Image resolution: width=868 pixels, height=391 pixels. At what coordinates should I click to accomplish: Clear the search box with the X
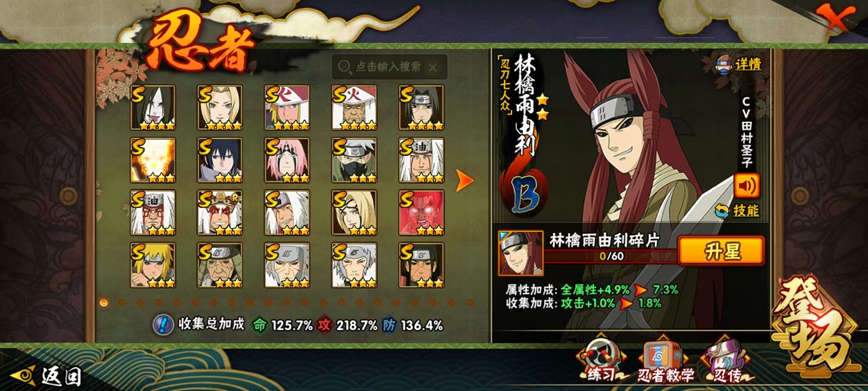pyautogui.click(x=433, y=67)
